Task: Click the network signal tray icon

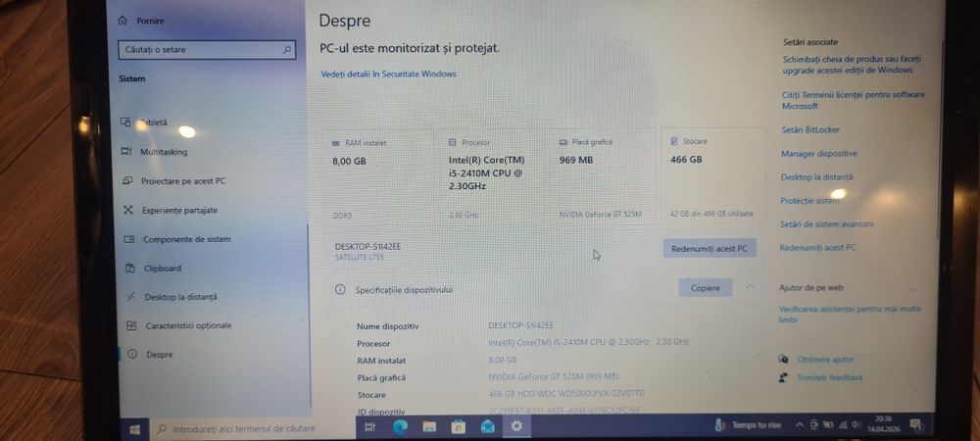Action: tap(842, 424)
